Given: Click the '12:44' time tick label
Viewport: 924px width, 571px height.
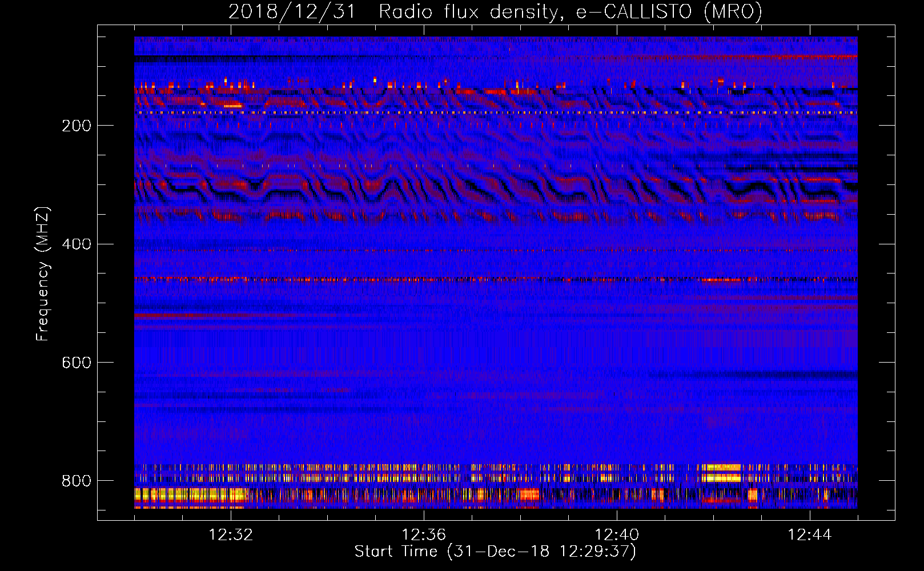Looking at the screenshot, I should click(810, 535).
